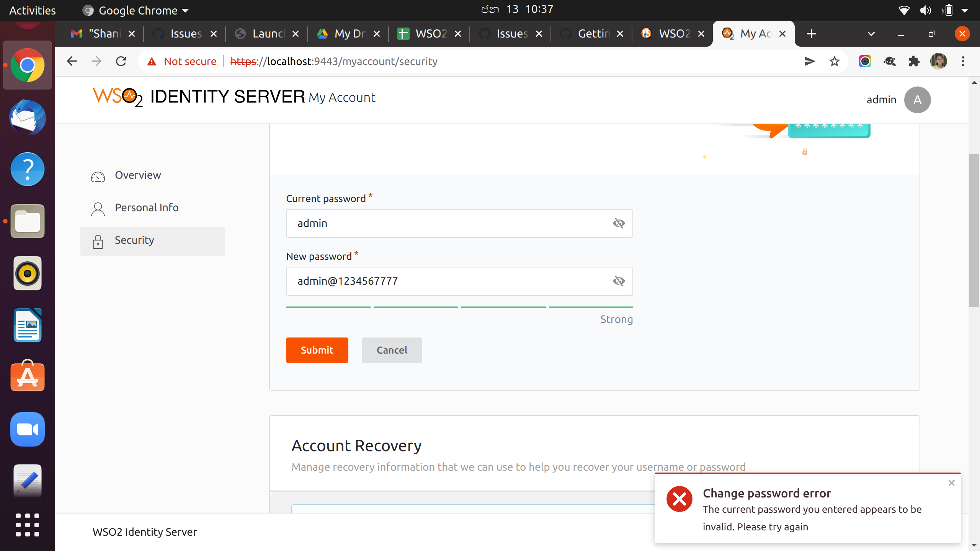Open Thunderbird from the Ubuntu dock
This screenshot has height=551, width=980.
pyautogui.click(x=28, y=117)
